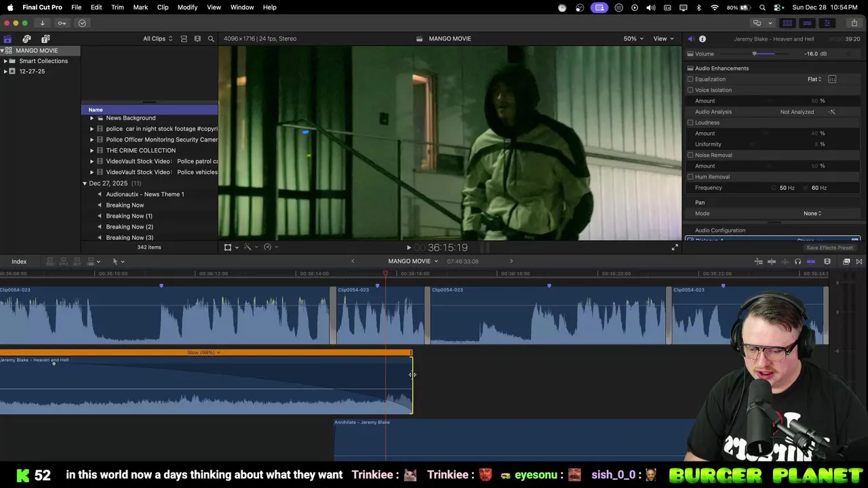Screen dimensions: 868x488
Task: Open the Mark menu
Action: pyautogui.click(x=140, y=7)
